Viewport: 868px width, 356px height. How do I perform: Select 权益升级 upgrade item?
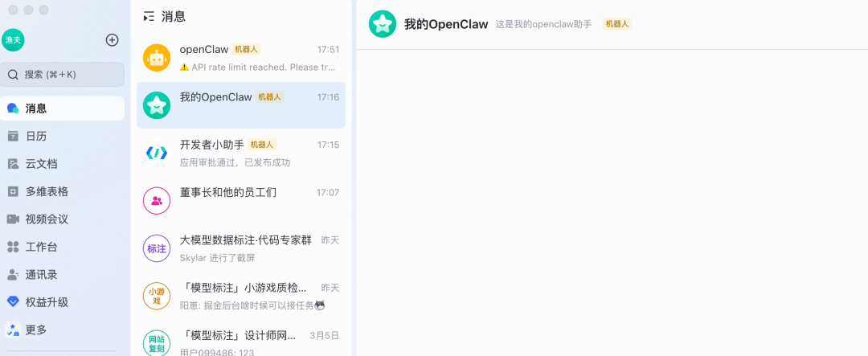click(62, 302)
